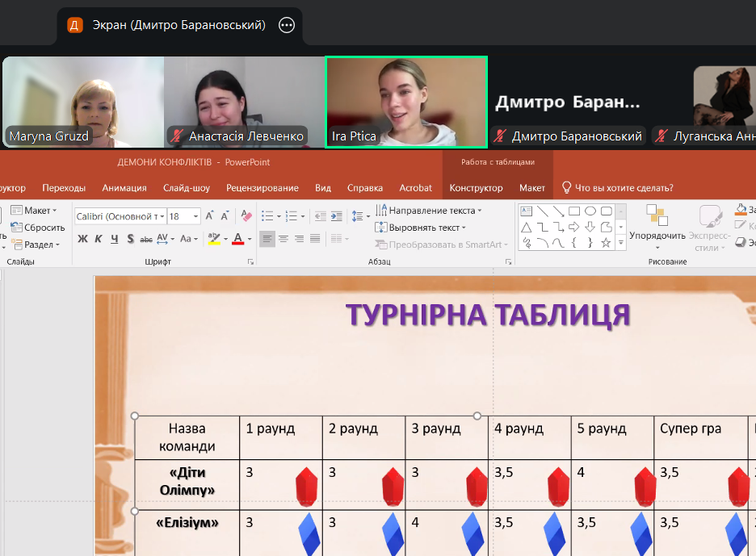Screen dimensions: 756x556
Task: Open the three-dot options next to Экран
Action: click(286, 25)
